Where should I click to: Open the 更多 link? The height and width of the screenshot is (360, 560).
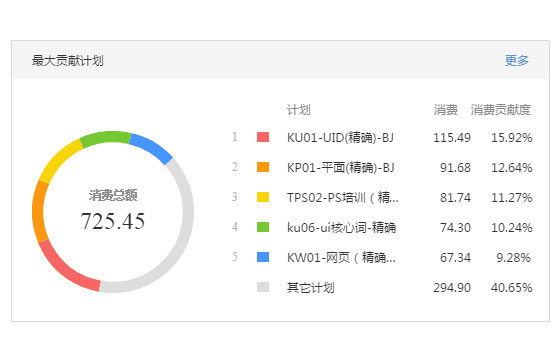(x=516, y=60)
